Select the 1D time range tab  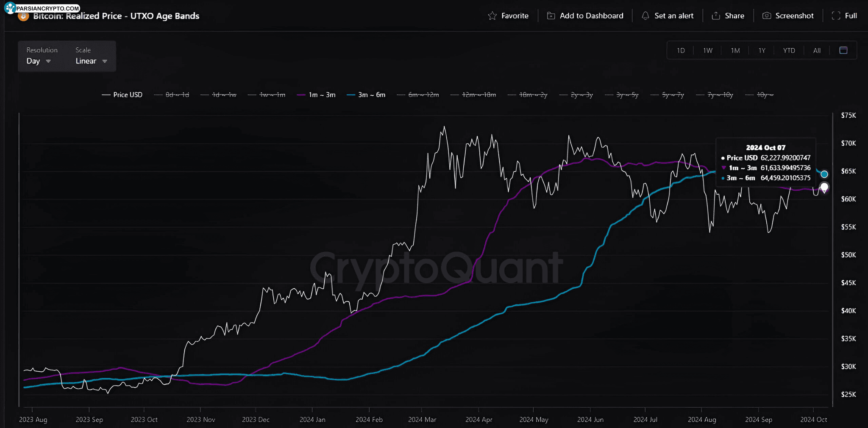click(681, 50)
